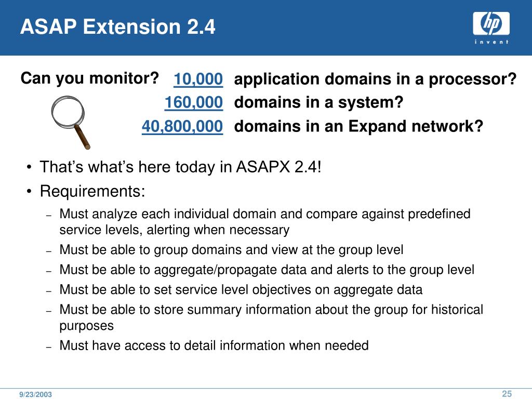Click 'application domains in a processor?' text
This screenshot has width=532, height=399.
(375, 79)
